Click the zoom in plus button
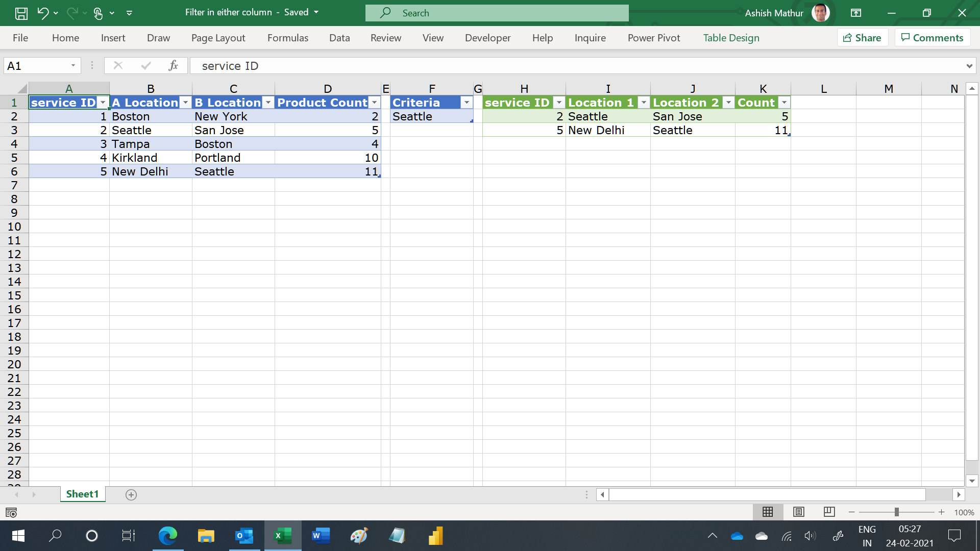Viewport: 980px width, 551px height. pyautogui.click(x=941, y=512)
